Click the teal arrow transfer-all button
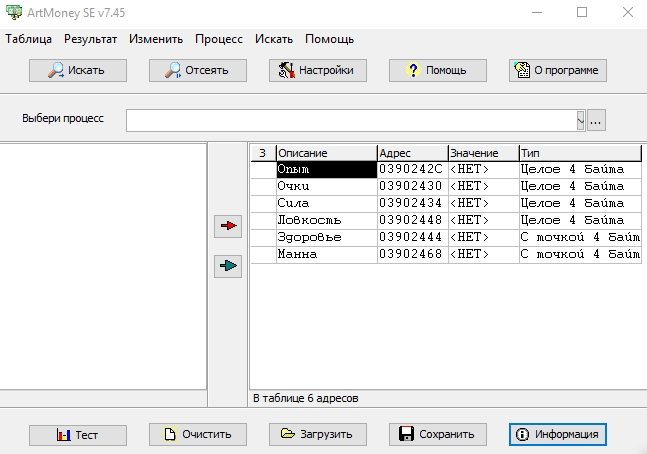 click(228, 266)
